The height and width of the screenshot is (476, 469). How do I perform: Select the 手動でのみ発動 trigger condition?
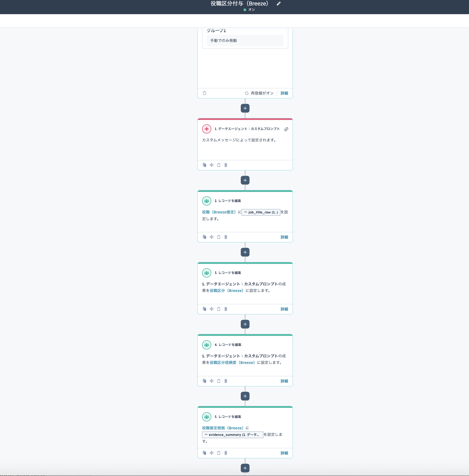point(224,41)
